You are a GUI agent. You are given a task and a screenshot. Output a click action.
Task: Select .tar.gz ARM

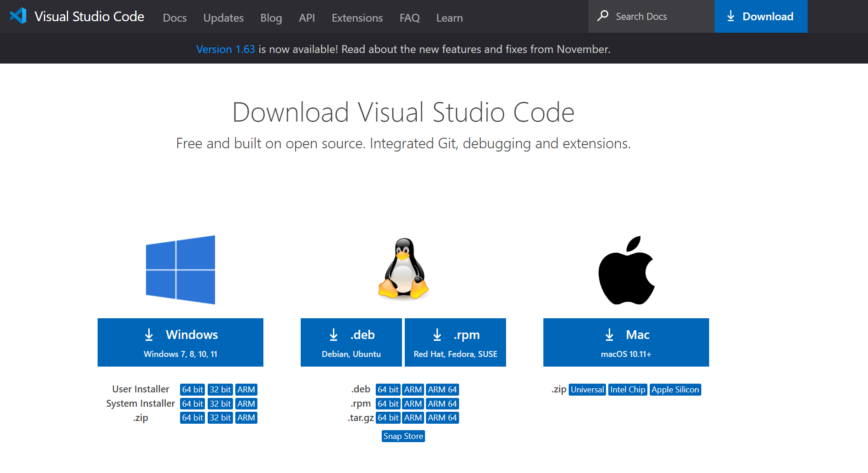click(x=413, y=418)
